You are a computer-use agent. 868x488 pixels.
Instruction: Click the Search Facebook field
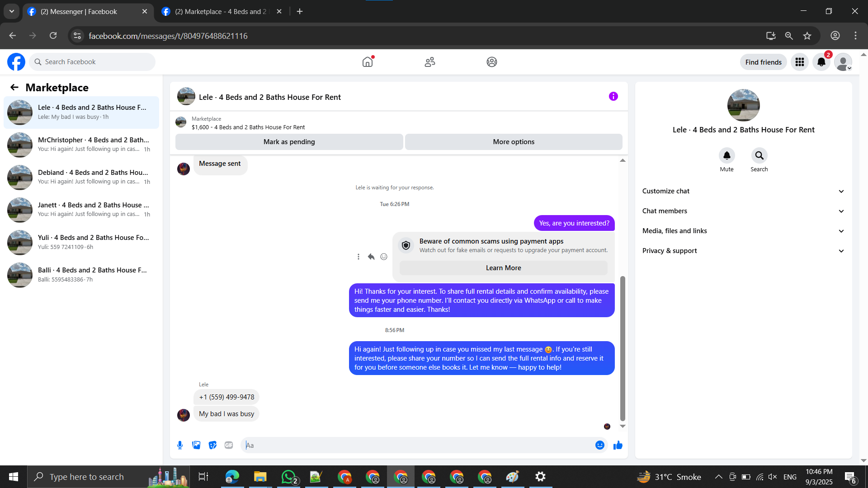(x=92, y=62)
